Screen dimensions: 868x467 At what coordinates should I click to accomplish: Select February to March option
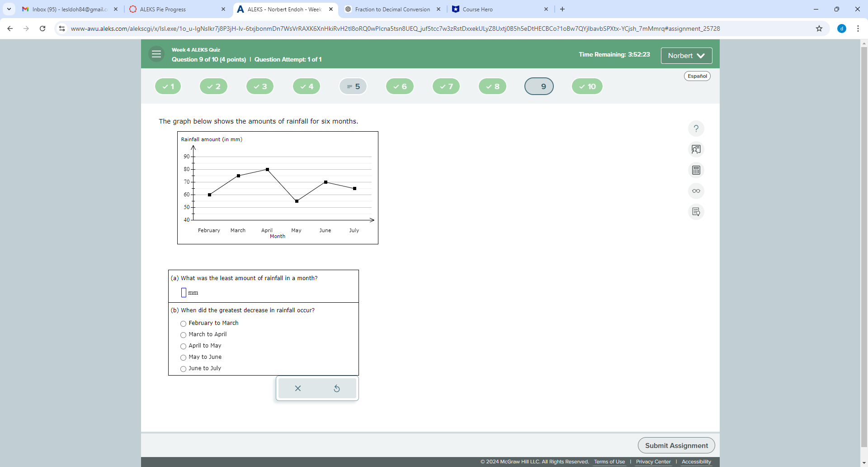[x=183, y=324]
